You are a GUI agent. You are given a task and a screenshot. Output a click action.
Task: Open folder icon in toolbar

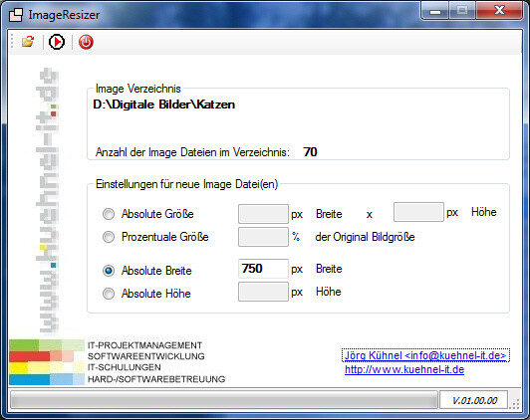[x=28, y=42]
